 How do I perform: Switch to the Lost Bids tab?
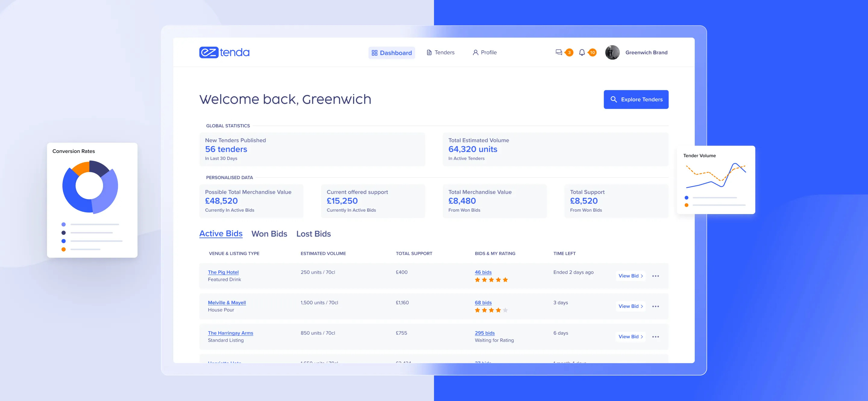[313, 234]
